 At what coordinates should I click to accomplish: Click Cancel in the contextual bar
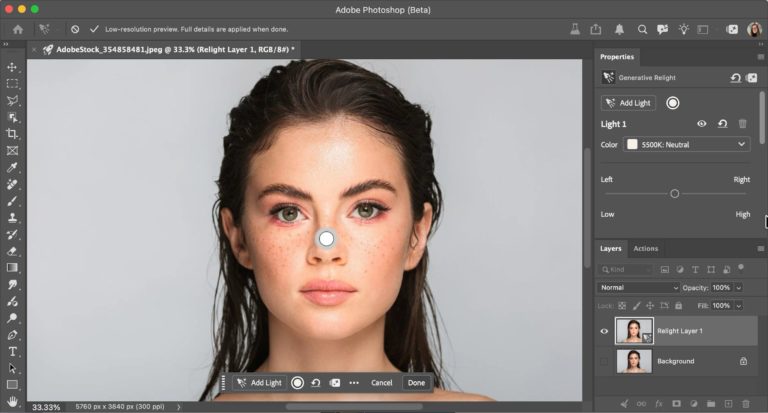click(x=382, y=383)
